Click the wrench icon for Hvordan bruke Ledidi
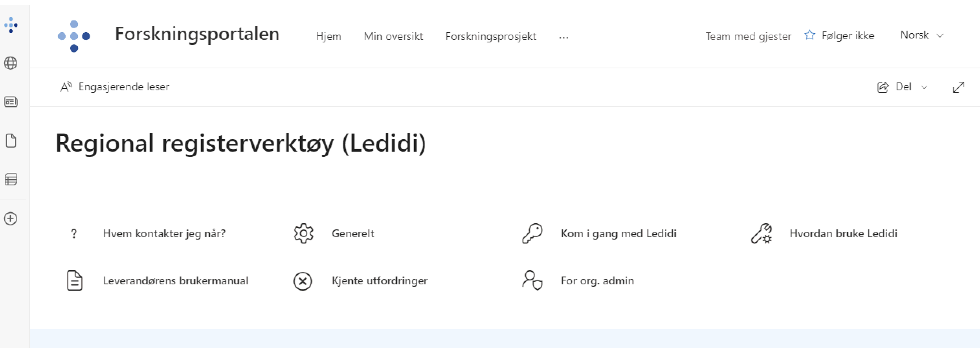The width and height of the screenshot is (980, 348). (762, 234)
